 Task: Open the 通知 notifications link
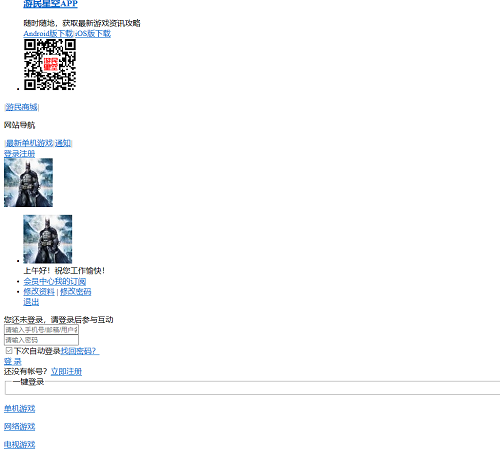click(x=63, y=143)
